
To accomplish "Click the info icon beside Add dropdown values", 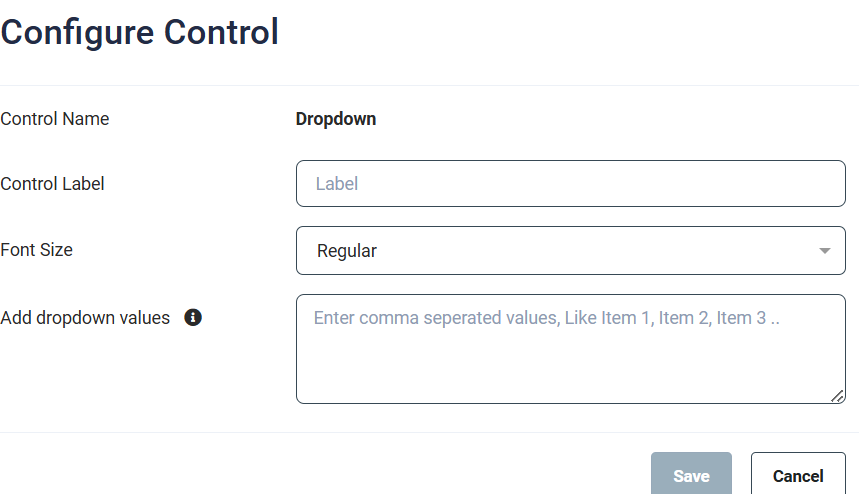I will coord(194,318).
